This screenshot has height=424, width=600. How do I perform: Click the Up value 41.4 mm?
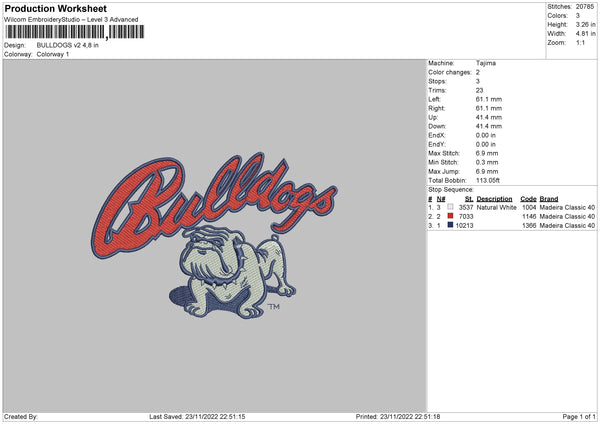pyautogui.click(x=489, y=117)
